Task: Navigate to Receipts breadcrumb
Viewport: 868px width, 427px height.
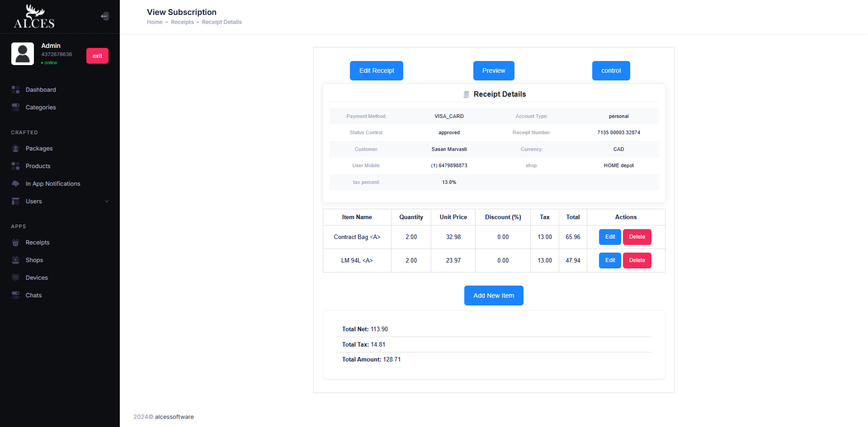Action: (x=182, y=22)
